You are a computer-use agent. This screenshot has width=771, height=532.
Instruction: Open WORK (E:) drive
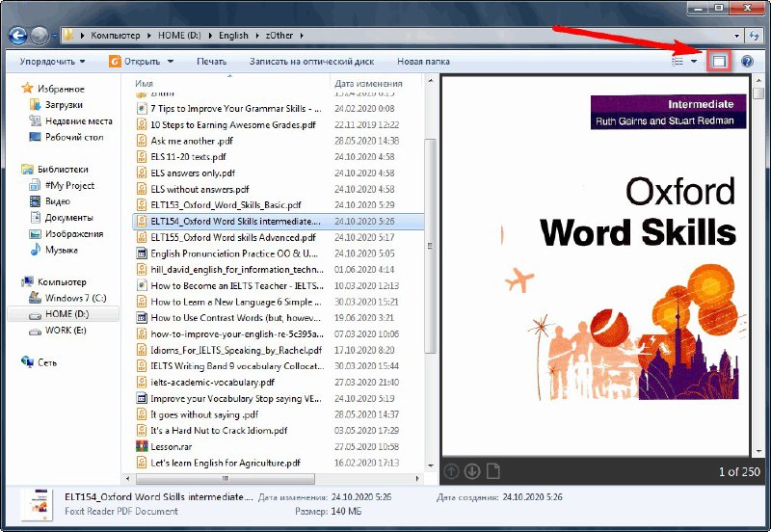pos(58,330)
